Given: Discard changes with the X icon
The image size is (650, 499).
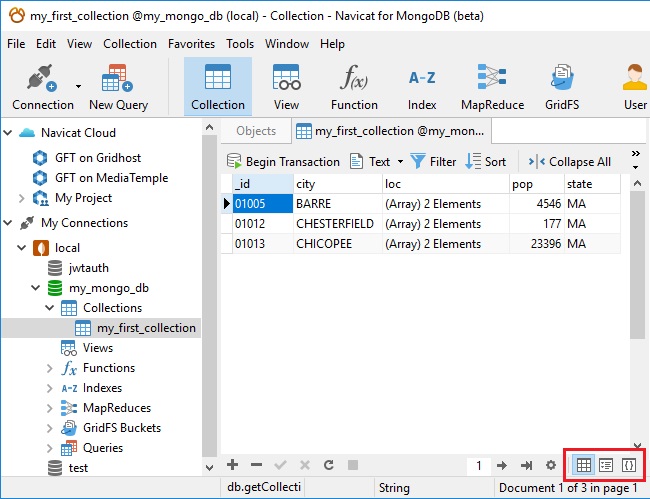Looking at the screenshot, I should click(305, 465).
